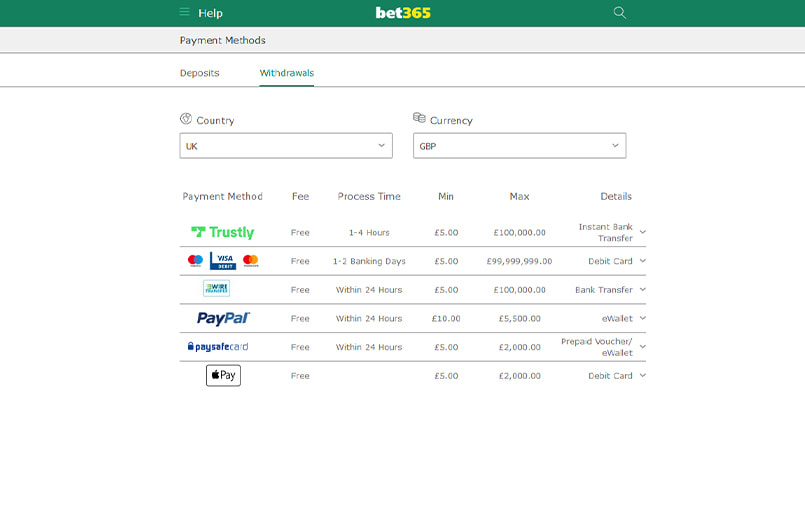Viewport: 805px width, 512px height.
Task: Select the Withdrawals tab
Action: coord(286,73)
